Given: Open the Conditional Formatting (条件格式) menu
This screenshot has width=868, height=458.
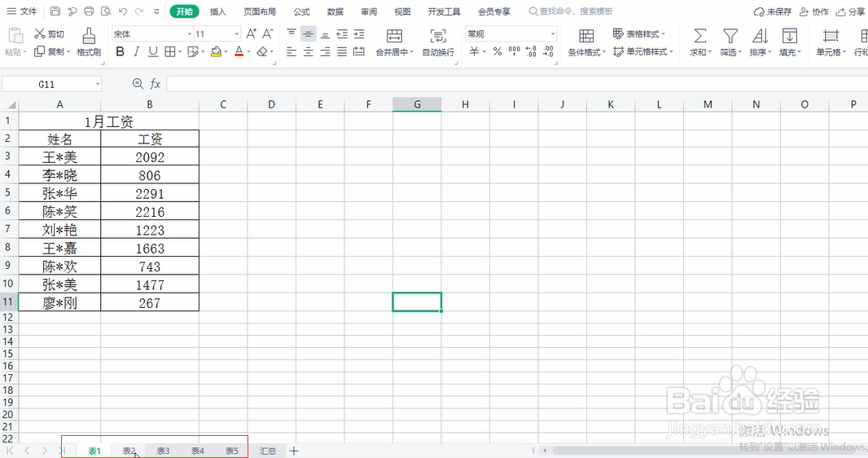Looking at the screenshot, I should pyautogui.click(x=587, y=42).
